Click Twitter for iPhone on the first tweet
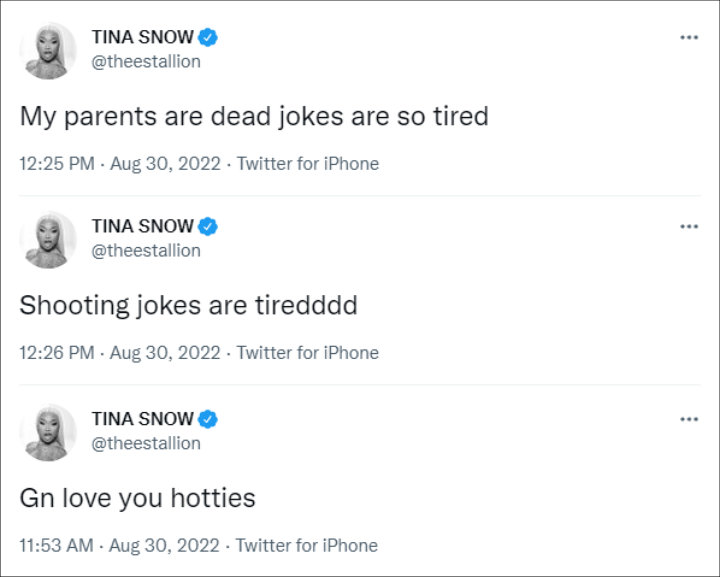 (x=308, y=164)
